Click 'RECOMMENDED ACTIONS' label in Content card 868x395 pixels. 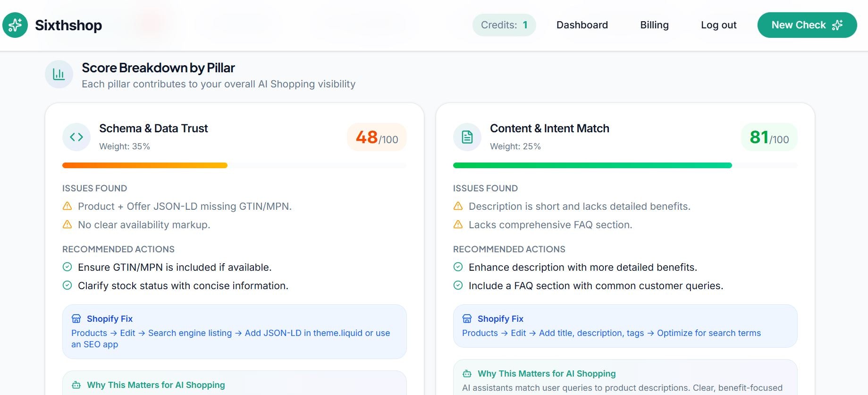[x=509, y=249]
